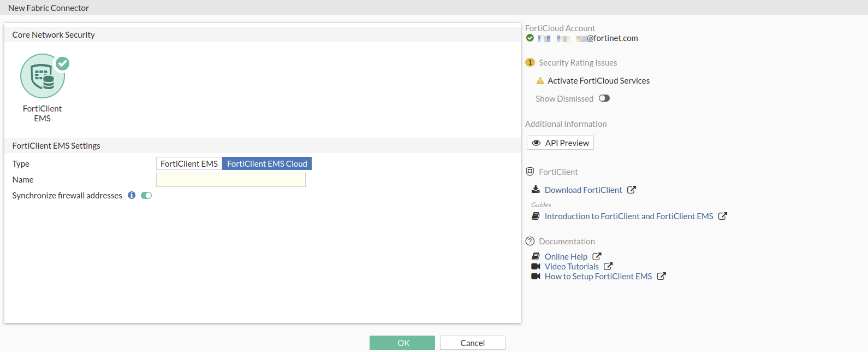Click external link icon after Introduction to FortiClient EMS

pos(723,216)
